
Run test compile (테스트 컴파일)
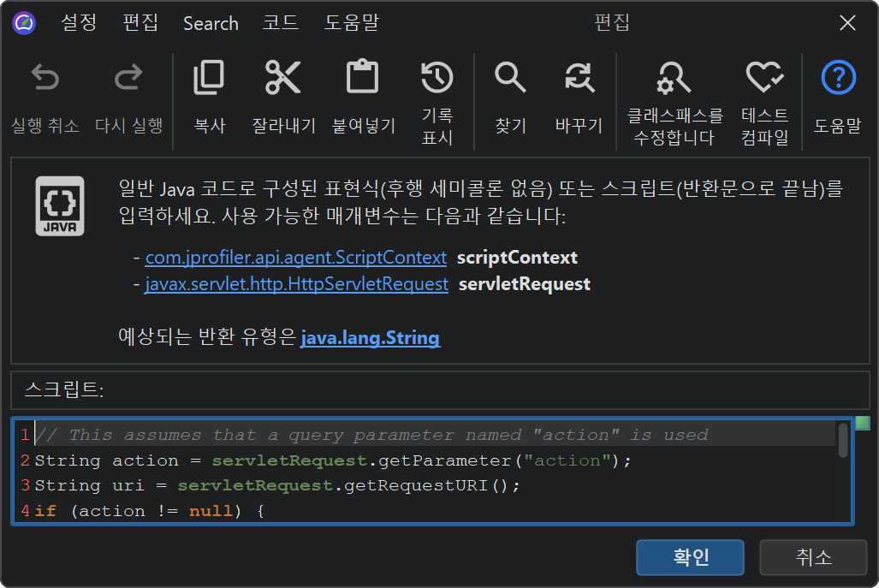tap(764, 79)
